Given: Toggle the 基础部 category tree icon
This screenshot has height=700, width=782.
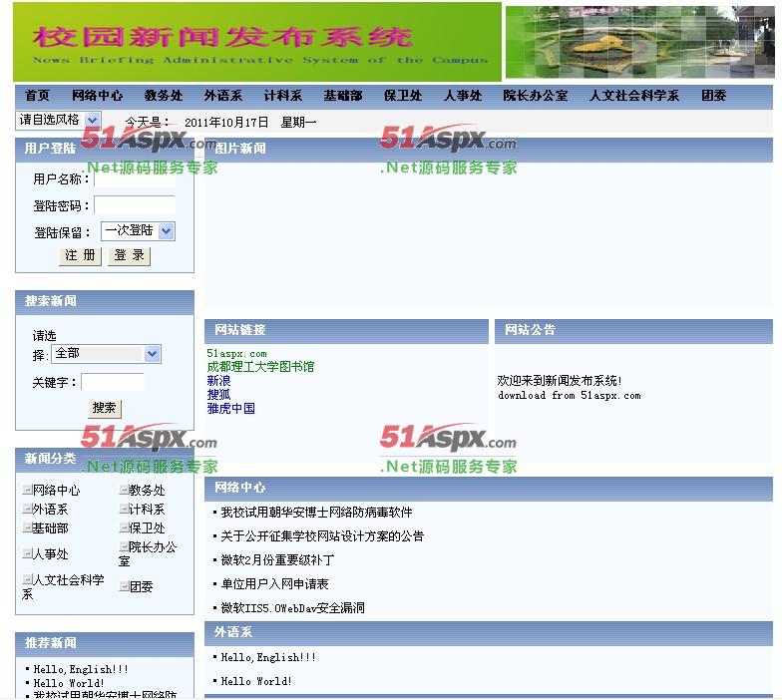Looking at the screenshot, I should [27, 527].
